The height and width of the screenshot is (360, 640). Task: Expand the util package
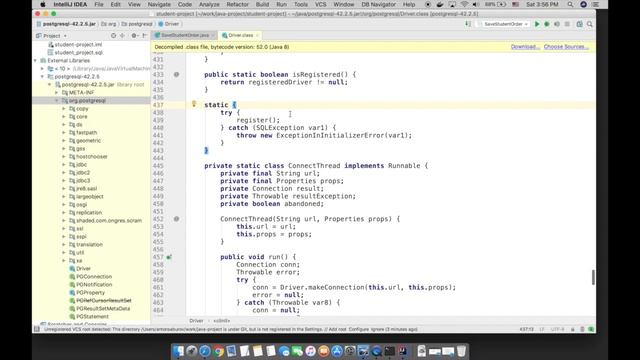coord(64,253)
